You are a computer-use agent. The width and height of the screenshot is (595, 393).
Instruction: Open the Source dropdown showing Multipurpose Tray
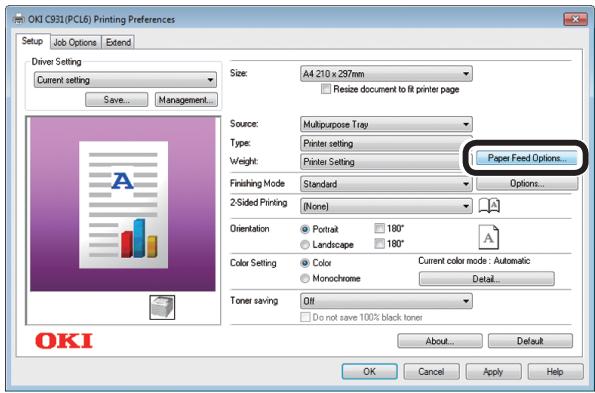click(386, 124)
